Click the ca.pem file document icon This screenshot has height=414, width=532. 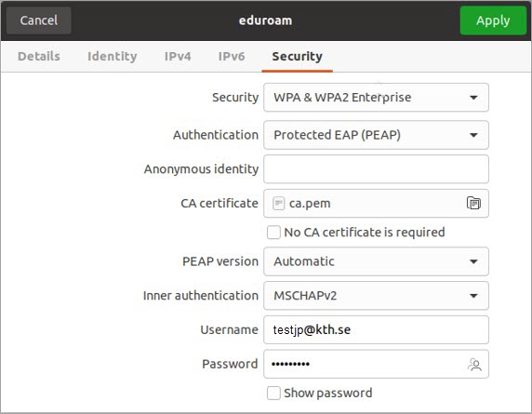[278, 203]
